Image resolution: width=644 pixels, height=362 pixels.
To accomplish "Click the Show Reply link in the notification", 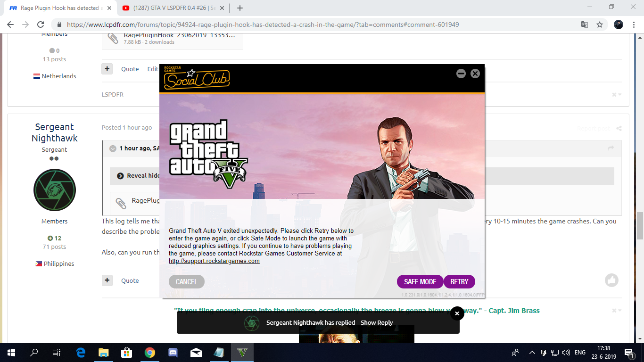I will click(377, 323).
